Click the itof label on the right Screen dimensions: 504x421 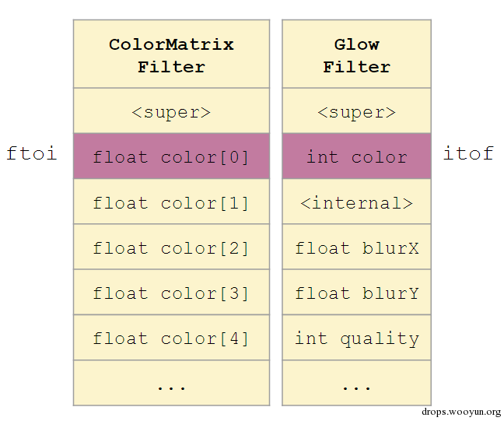[x=468, y=153]
